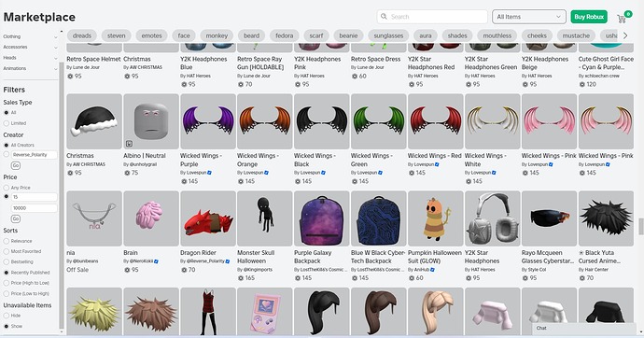Screen dimensions: 644x338
Task: Open the Rayo Mcqueen Glasses thumbnail
Action: point(549,218)
